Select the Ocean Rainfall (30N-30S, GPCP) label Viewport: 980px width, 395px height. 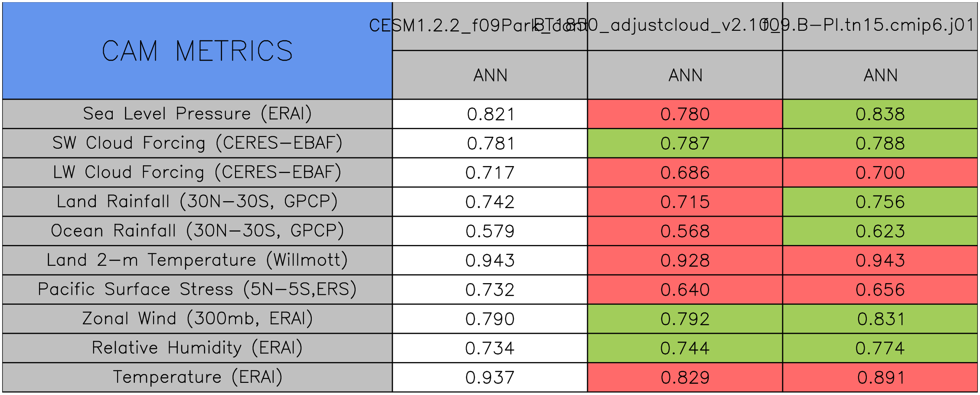tap(197, 231)
